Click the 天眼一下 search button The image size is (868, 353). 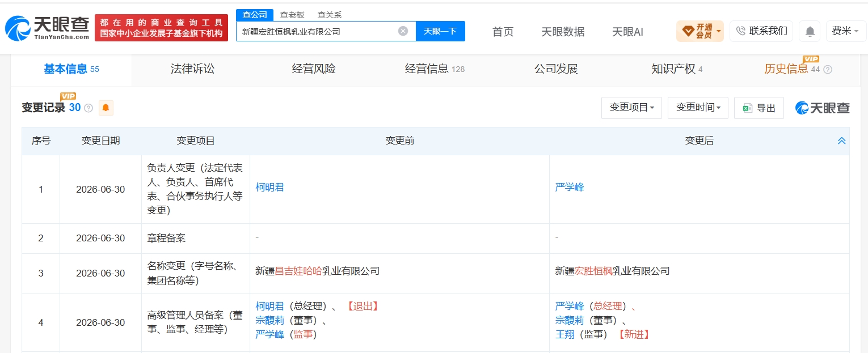coord(440,31)
